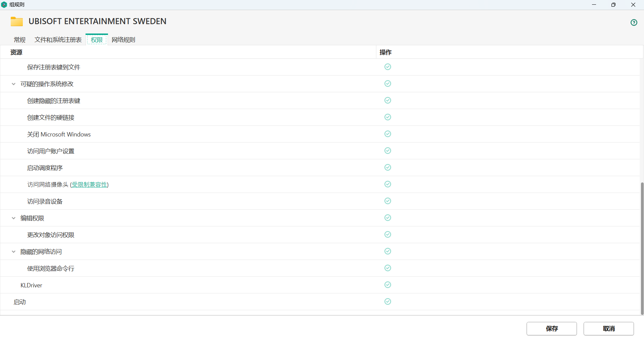Select the 保存注册表键到文件 row text
Image resolution: width=644 pixels, height=338 pixels.
coord(54,67)
